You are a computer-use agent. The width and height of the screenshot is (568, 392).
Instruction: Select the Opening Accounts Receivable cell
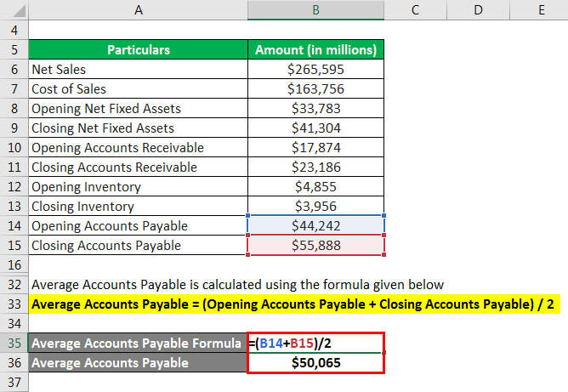coord(138,147)
